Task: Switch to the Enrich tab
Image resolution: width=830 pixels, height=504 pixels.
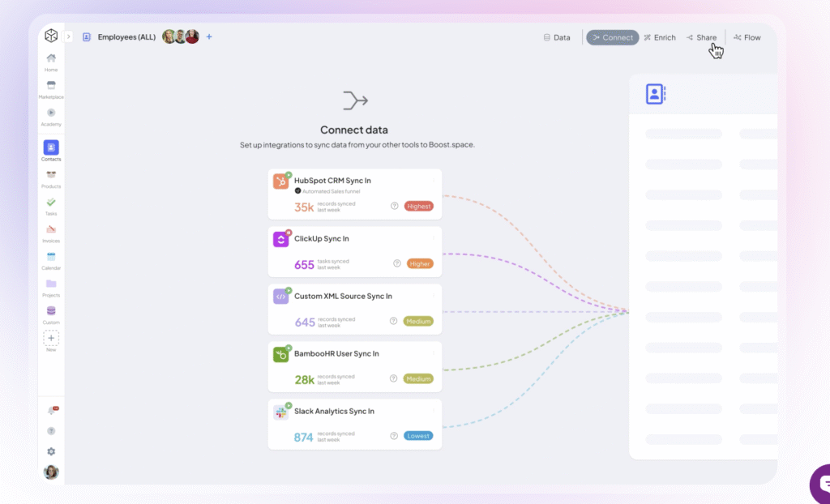Action: [x=659, y=37]
